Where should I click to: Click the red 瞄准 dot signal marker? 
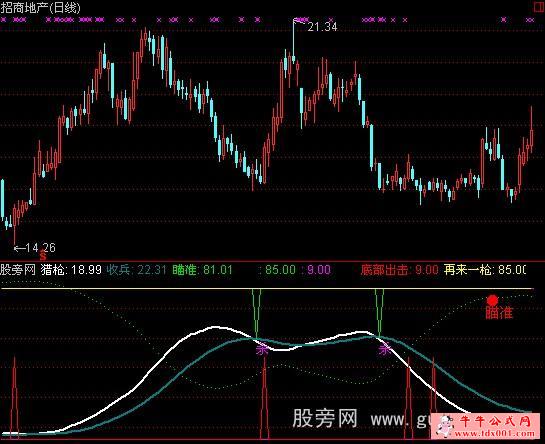click(492, 300)
